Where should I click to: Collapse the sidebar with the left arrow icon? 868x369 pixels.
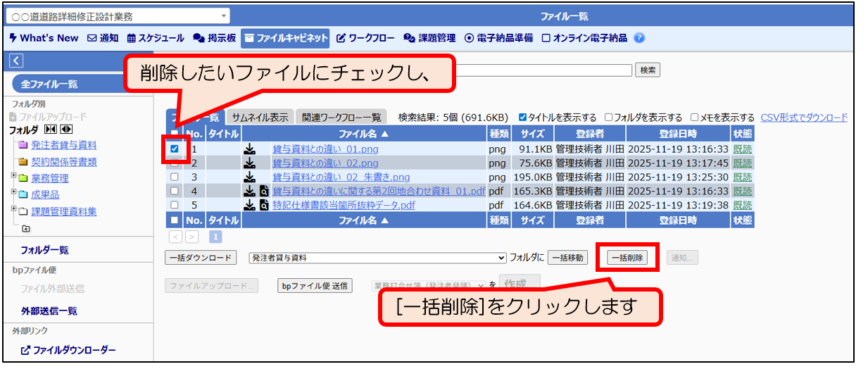[x=16, y=61]
